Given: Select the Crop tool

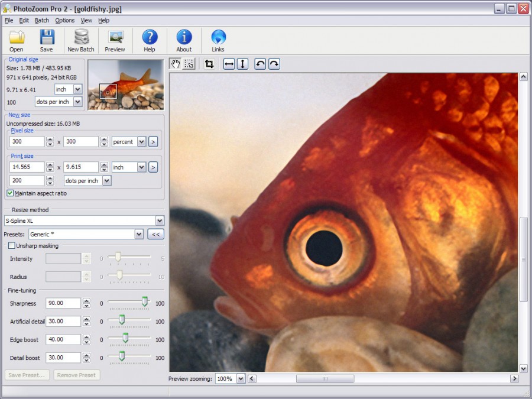Looking at the screenshot, I should 208,63.
